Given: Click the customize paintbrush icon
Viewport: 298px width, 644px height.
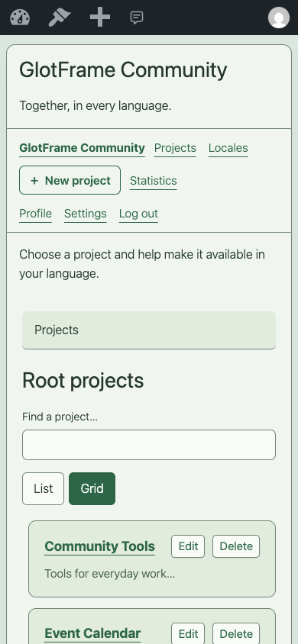Looking at the screenshot, I should 60,18.
